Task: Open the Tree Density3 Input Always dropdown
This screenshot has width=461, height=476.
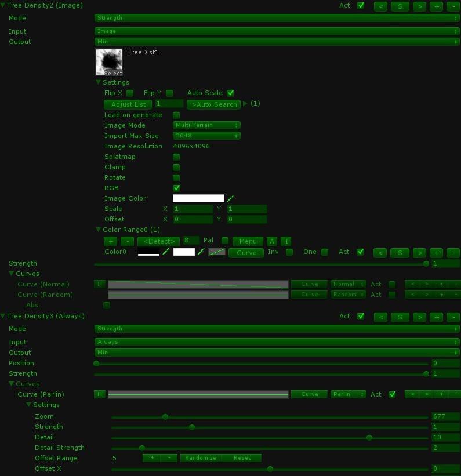Action: (277, 342)
